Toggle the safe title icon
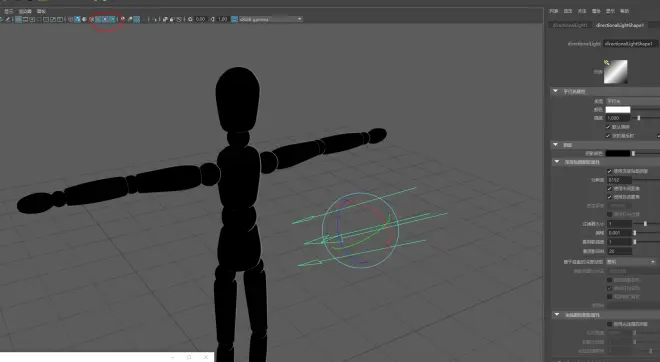The image size is (660, 362). coord(60,19)
